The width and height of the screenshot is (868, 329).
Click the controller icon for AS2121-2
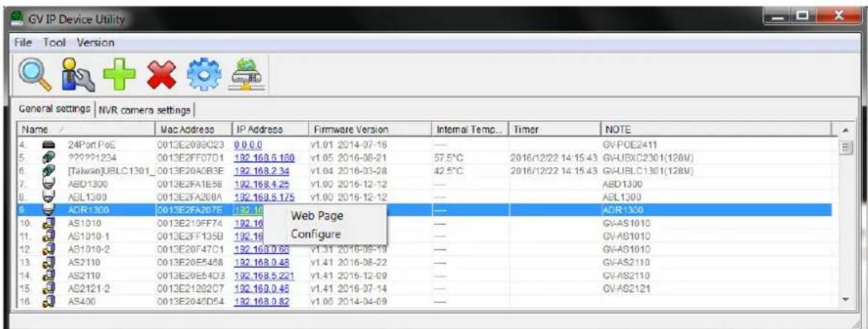pos(49,289)
